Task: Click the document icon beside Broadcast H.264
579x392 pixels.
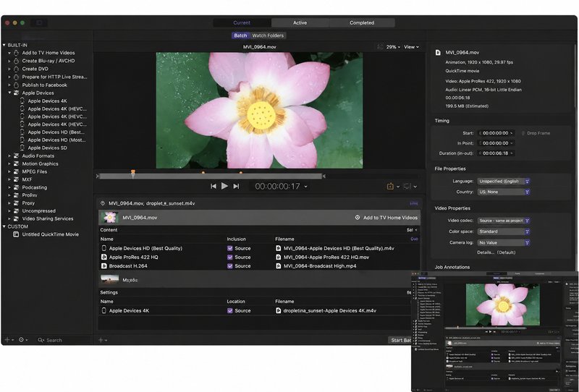Action: pyautogui.click(x=104, y=266)
